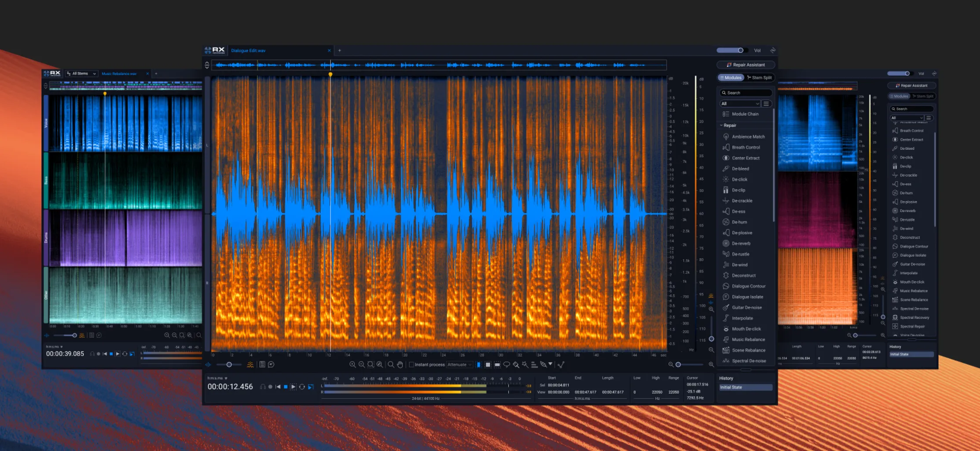Click Search field in center window modules

coord(746,93)
